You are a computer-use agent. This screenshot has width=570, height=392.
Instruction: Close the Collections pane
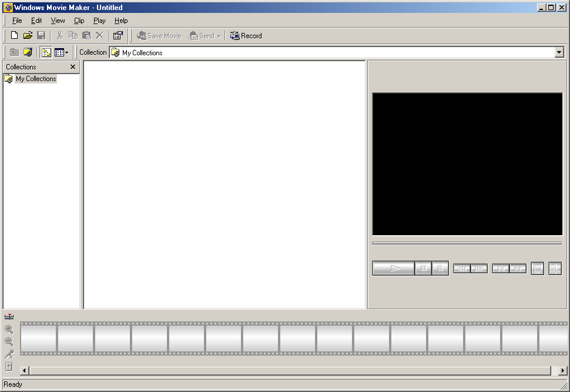(73, 66)
